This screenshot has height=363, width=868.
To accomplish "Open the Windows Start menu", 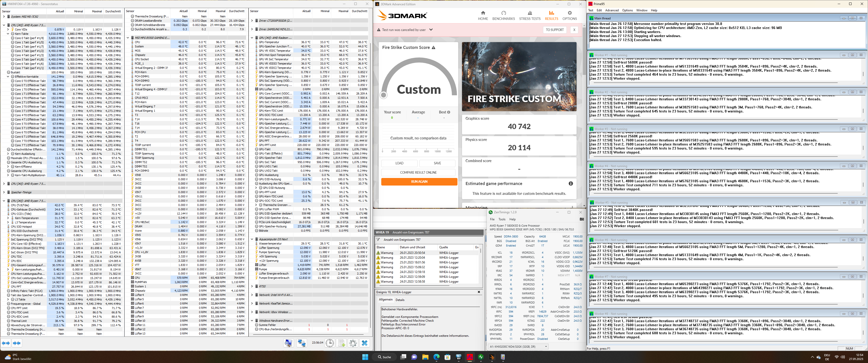I will [x=365, y=357].
